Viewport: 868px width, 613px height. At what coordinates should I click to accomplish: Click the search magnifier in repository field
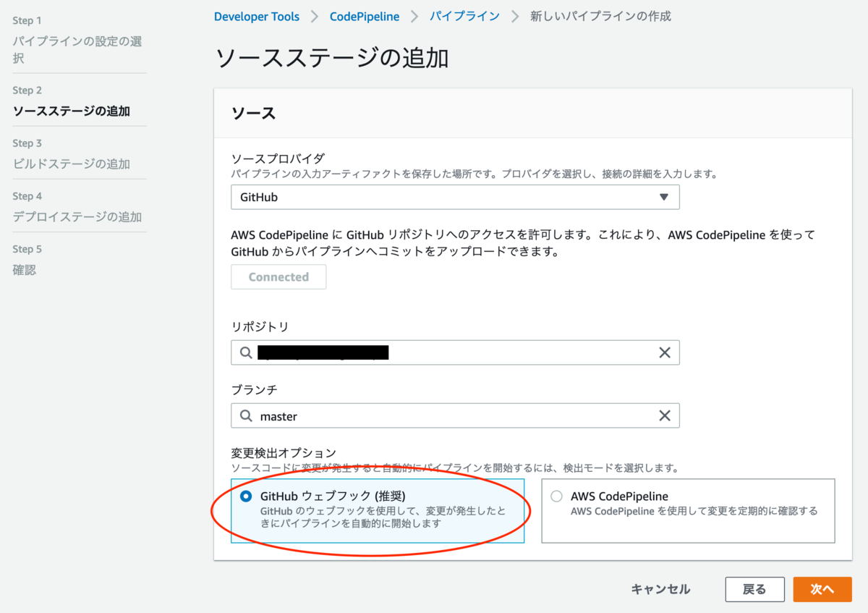click(247, 352)
